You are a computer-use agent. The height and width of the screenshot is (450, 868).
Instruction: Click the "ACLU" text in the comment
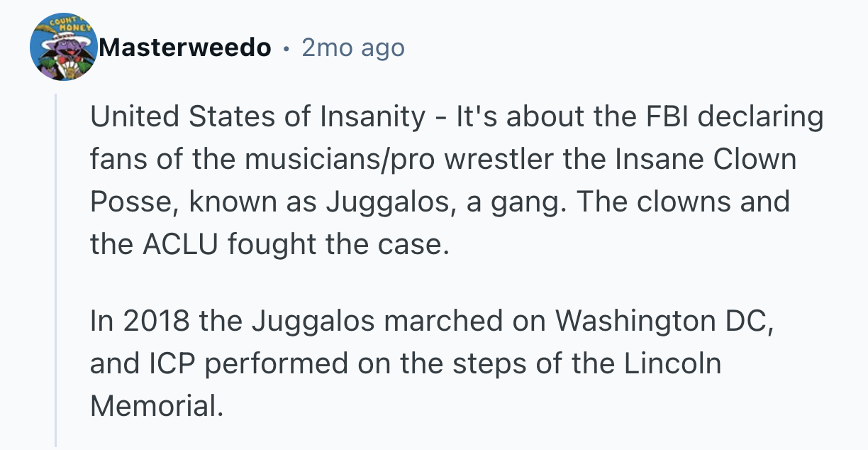pos(182,244)
